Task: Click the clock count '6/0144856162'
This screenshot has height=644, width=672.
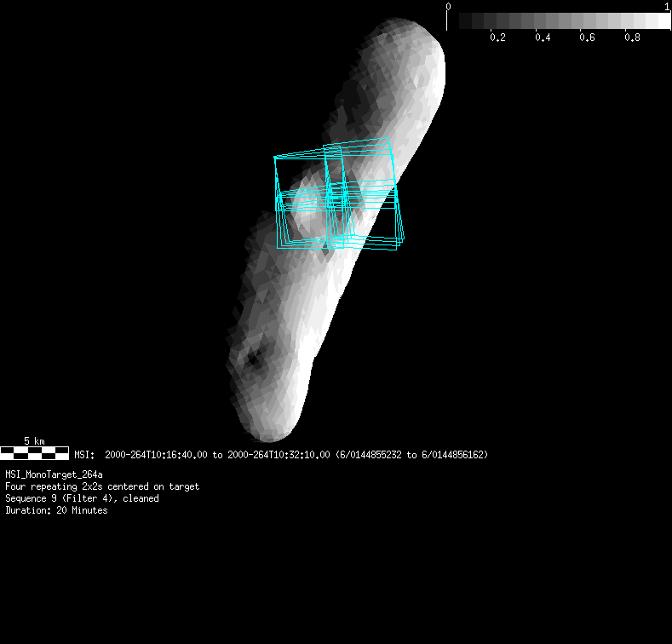Action: pyautogui.click(x=452, y=455)
